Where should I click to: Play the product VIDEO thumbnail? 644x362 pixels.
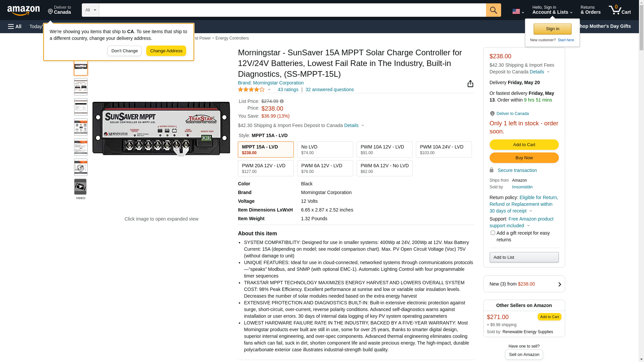pos(80,187)
